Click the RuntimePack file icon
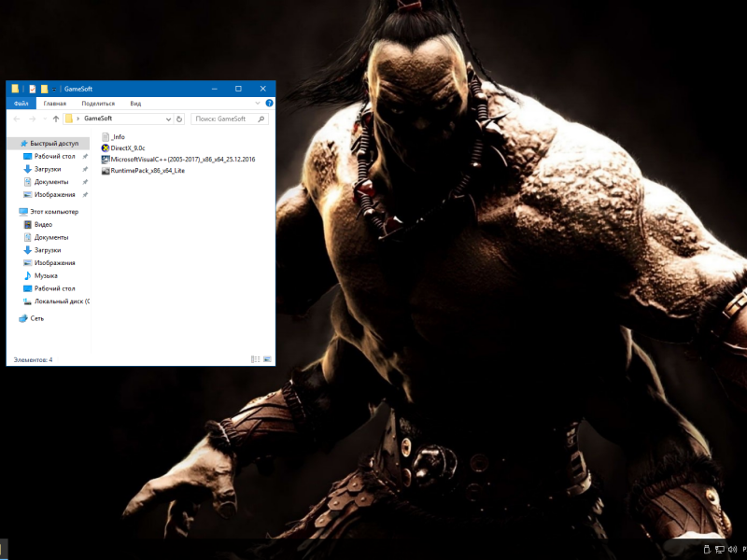The height and width of the screenshot is (560, 747). click(x=106, y=171)
